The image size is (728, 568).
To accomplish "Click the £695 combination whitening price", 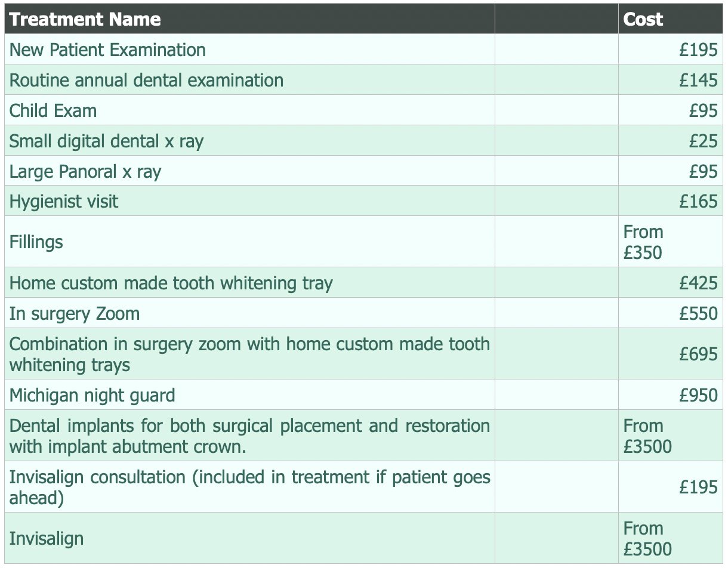I will pyautogui.click(x=698, y=354).
